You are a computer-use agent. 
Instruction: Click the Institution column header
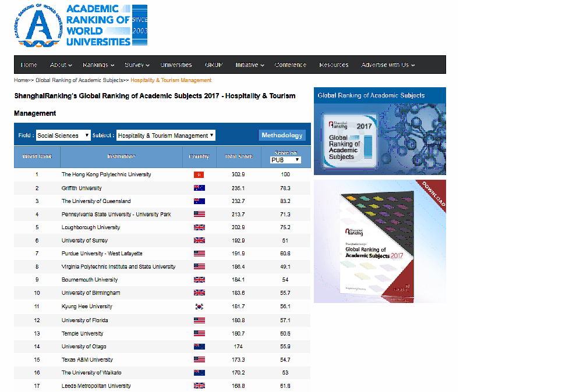121,156
